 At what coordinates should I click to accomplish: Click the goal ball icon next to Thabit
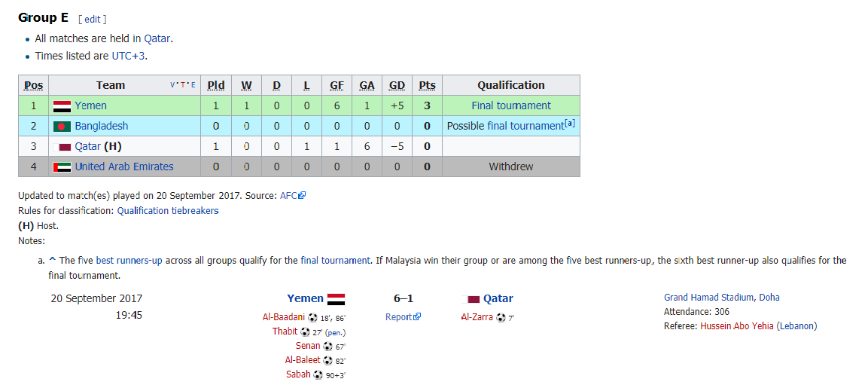pos(305,332)
